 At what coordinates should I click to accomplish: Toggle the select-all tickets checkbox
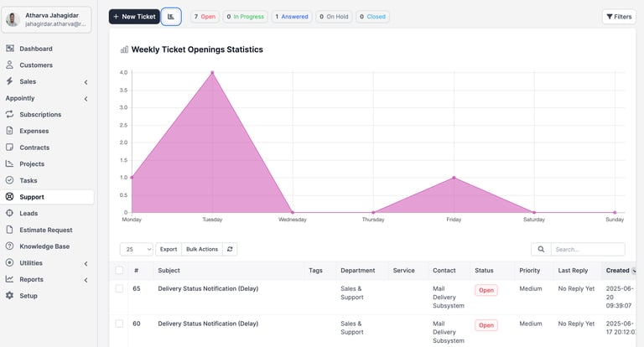click(x=119, y=271)
